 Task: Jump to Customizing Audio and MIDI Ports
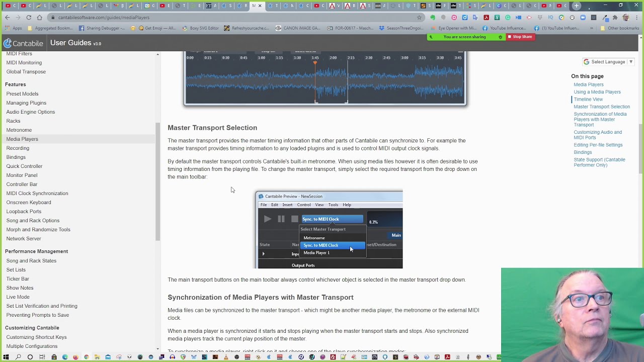pyautogui.click(x=598, y=135)
